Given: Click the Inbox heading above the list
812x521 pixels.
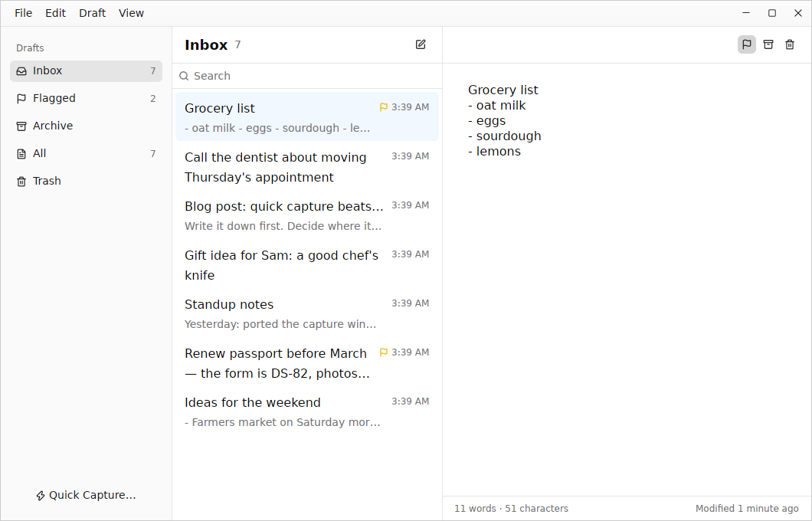Looking at the screenshot, I should tap(206, 45).
